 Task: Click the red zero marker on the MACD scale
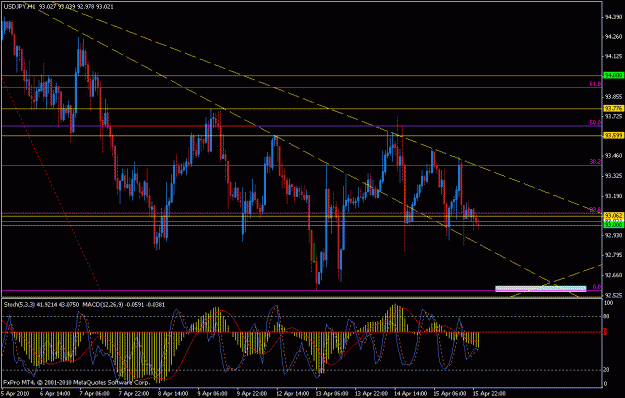point(606,331)
